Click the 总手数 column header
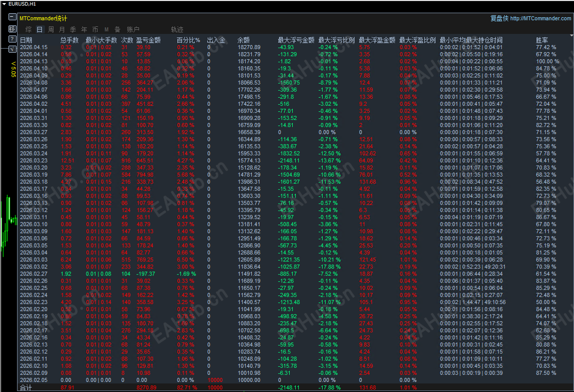The height and width of the screenshot is (392, 574). [x=69, y=40]
